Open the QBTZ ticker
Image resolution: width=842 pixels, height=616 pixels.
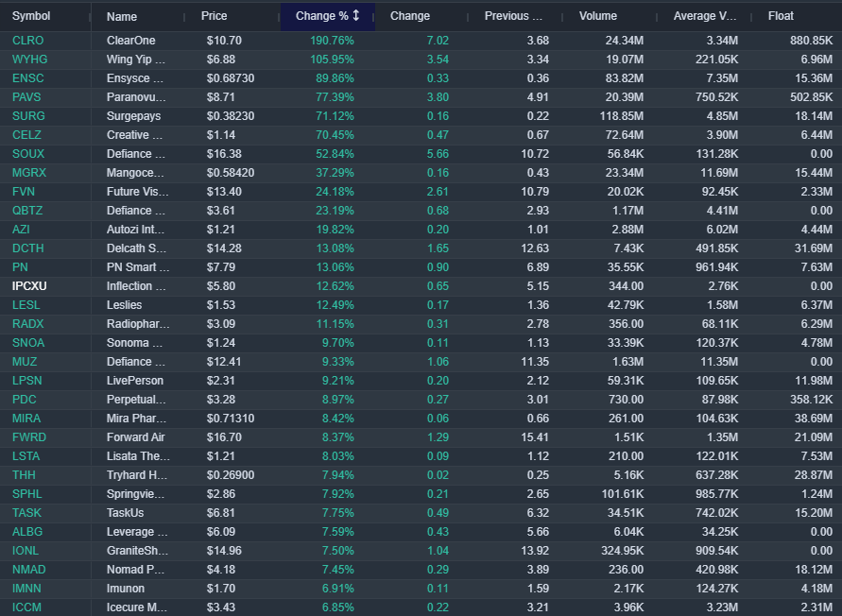click(27, 211)
